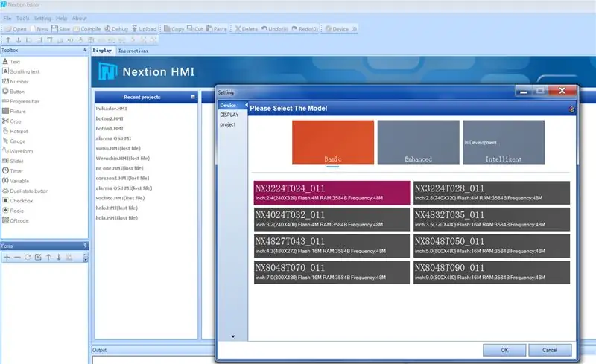Screen dimensions: 596x364
Task: Select the Variable component in Toolbox
Action: pyautogui.click(x=16, y=181)
